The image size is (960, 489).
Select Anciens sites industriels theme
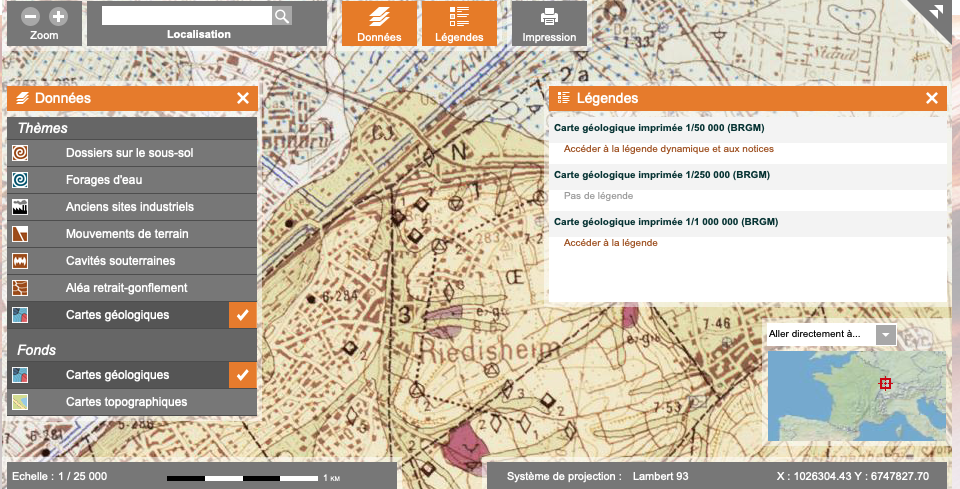(x=129, y=207)
